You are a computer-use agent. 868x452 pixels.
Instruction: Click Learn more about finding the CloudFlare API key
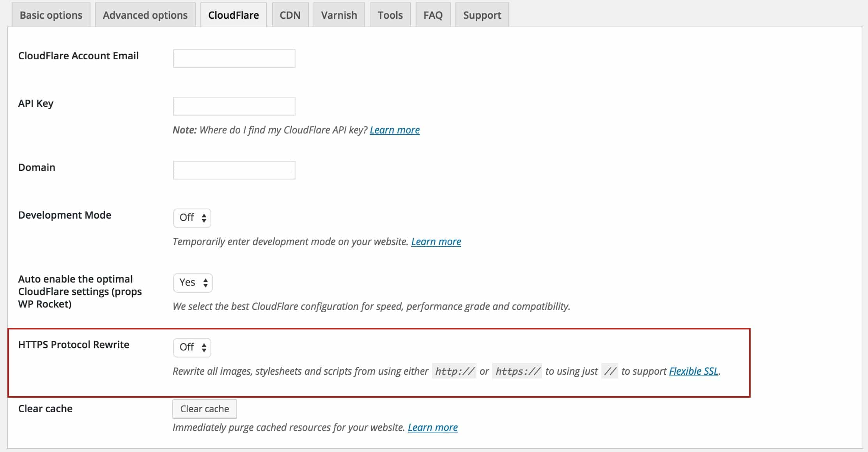395,130
